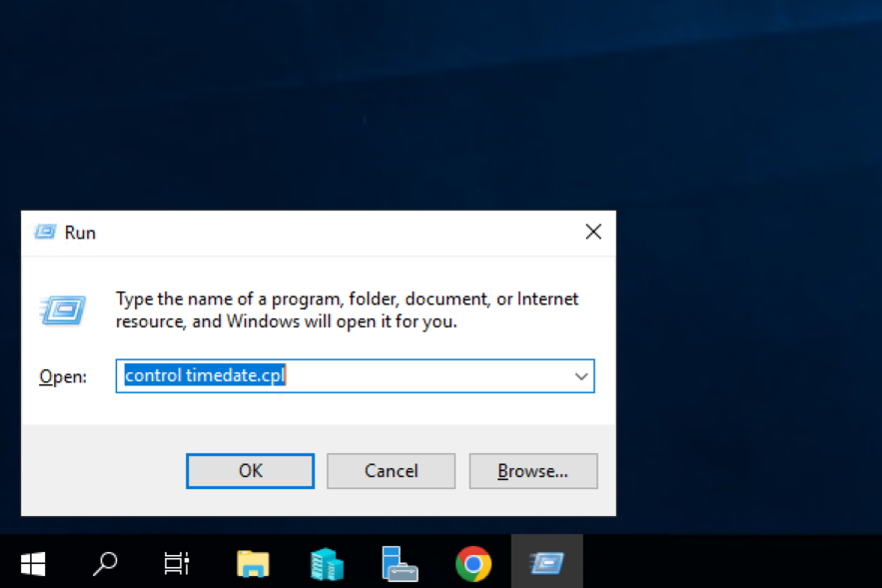Open Task View from taskbar
Screen dimensions: 882x588
(x=176, y=563)
